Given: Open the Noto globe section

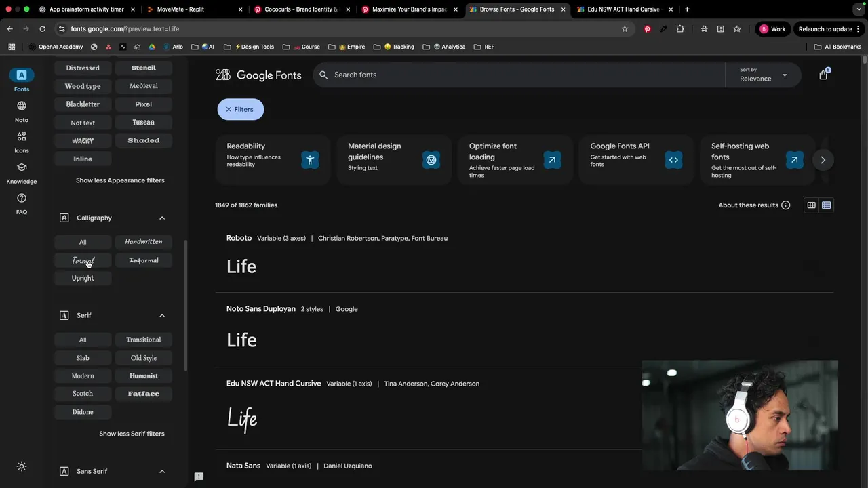Looking at the screenshot, I should point(22,111).
